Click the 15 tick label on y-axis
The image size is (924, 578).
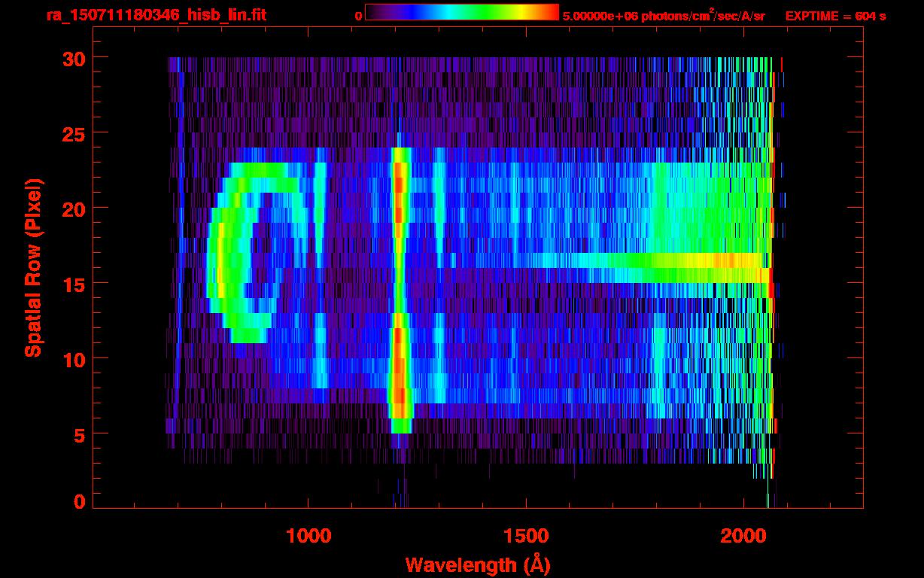73,284
